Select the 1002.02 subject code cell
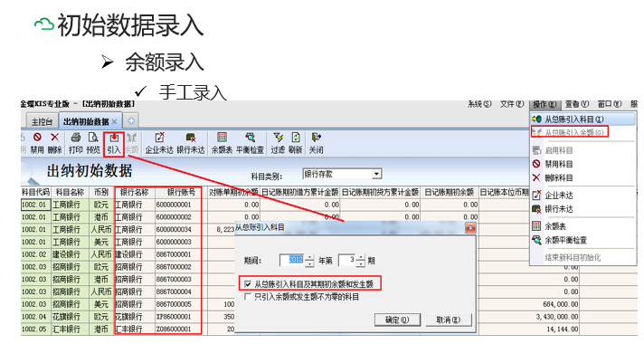The height and width of the screenshot is (344, 644). coord(36,254)
